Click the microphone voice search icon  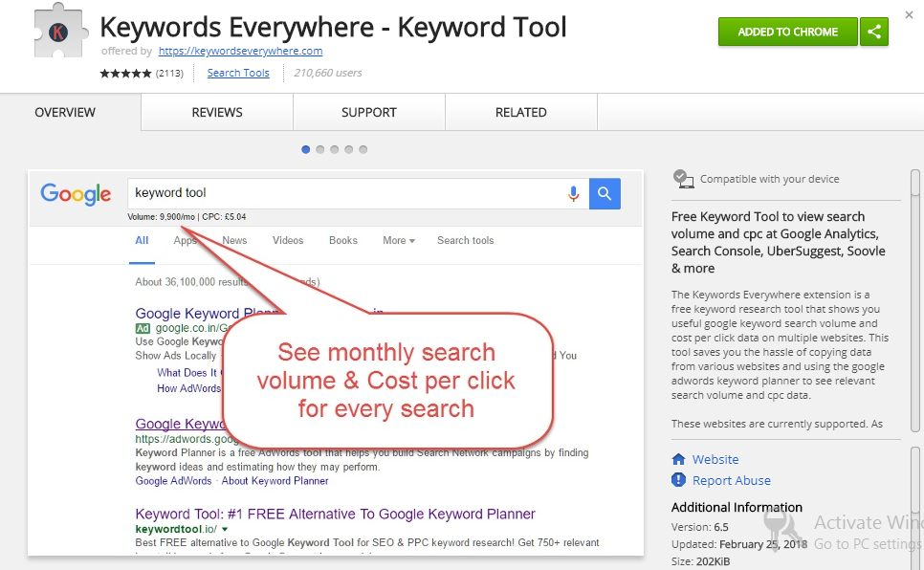point(573,193)
